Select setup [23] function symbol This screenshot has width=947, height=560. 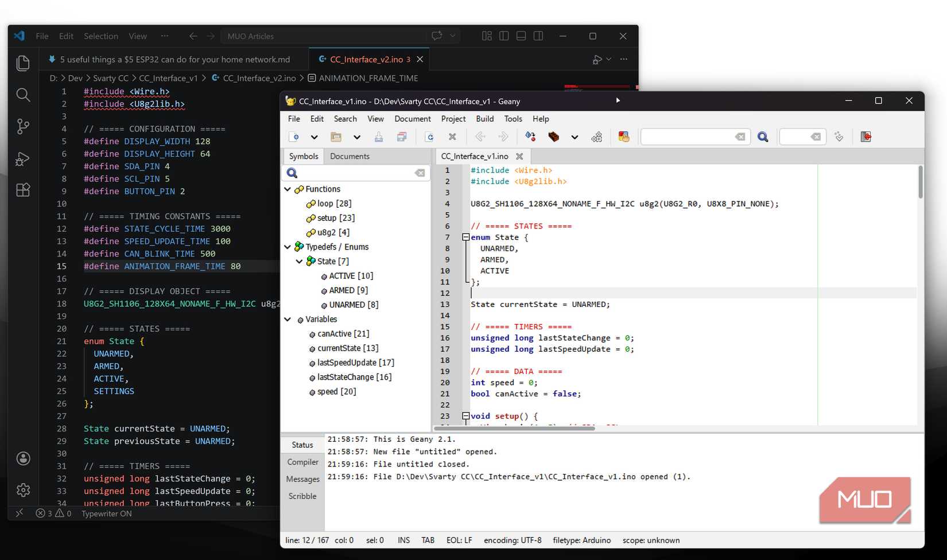[336, 218]
